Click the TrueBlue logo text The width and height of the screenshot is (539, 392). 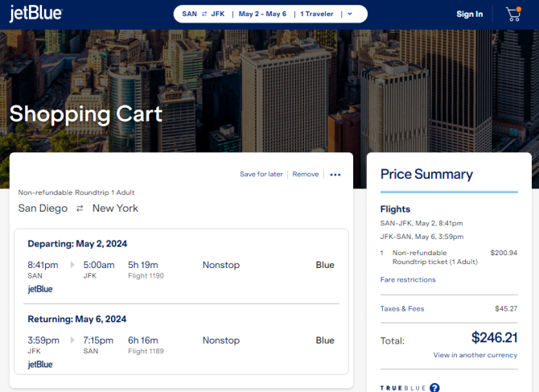[403, 388]
